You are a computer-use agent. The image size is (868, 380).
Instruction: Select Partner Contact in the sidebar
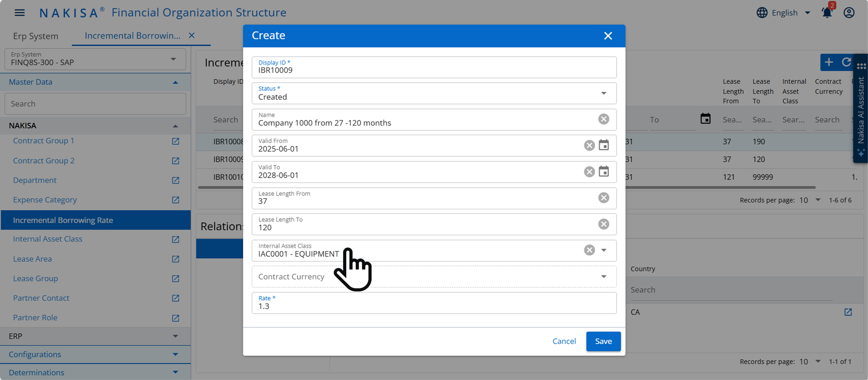tap(41, 298)
